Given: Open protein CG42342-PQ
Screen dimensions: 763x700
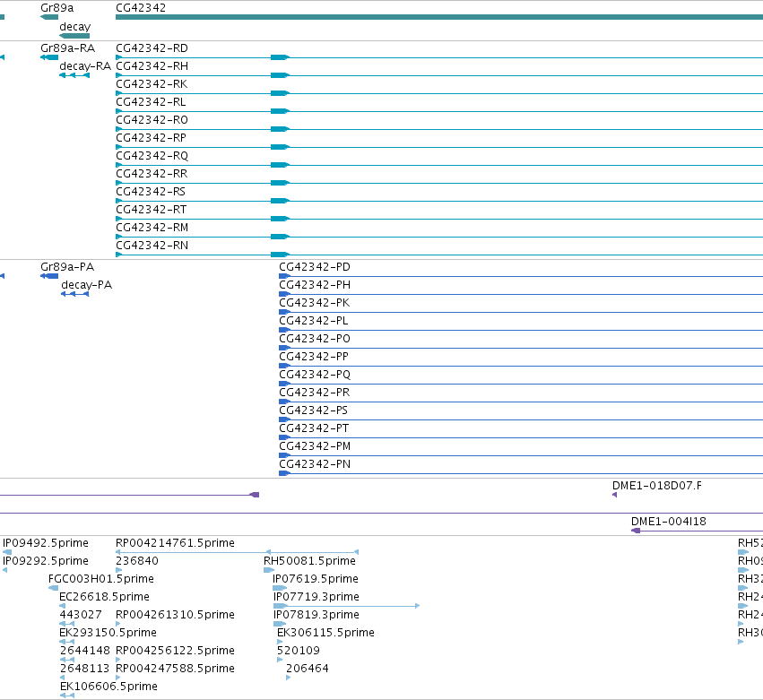Looking at the screenshot, I should coord(315,375).
